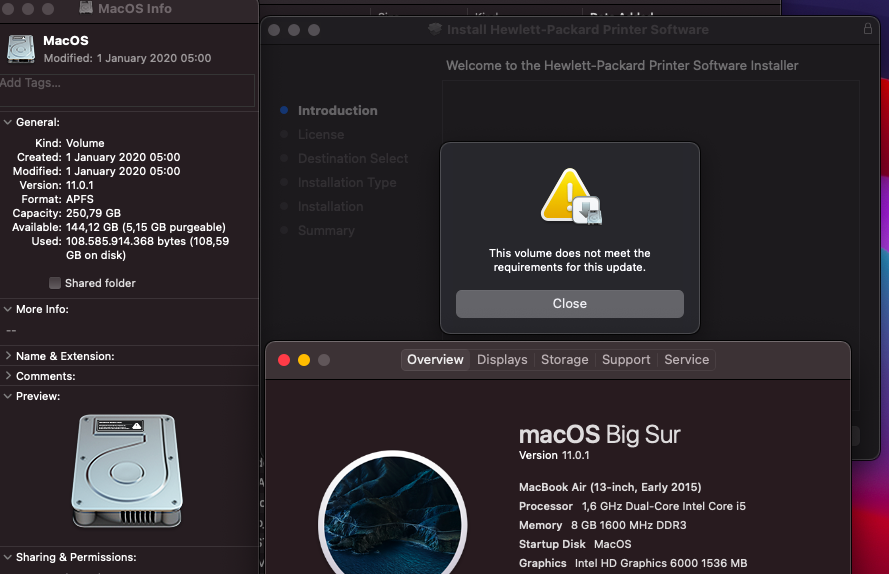
Task: Click the Installation Type step
Action: (x=347, y=183)
